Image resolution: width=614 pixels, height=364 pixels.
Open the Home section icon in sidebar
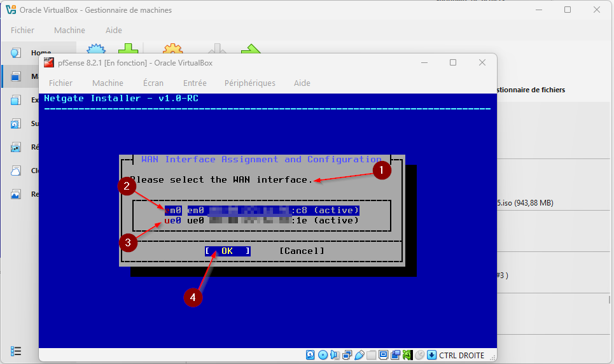pyautogui.click(x=16, y=53)
